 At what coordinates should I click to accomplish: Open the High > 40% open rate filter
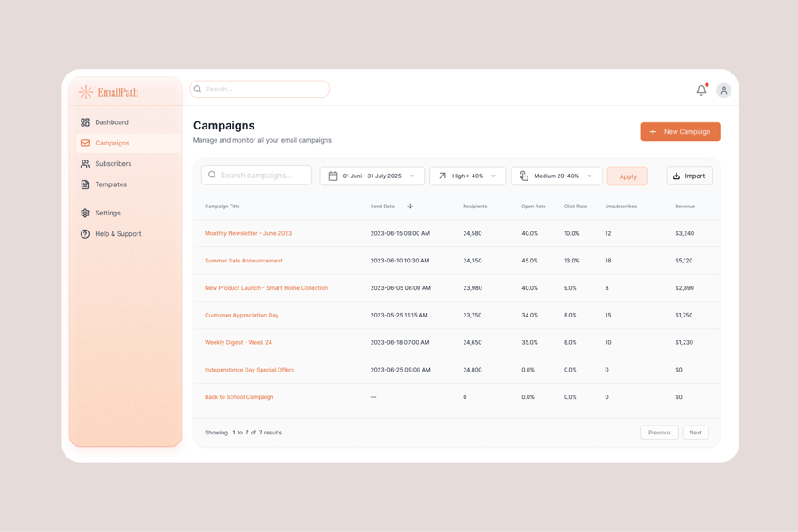pyautogui.click(x=467, y=176)
